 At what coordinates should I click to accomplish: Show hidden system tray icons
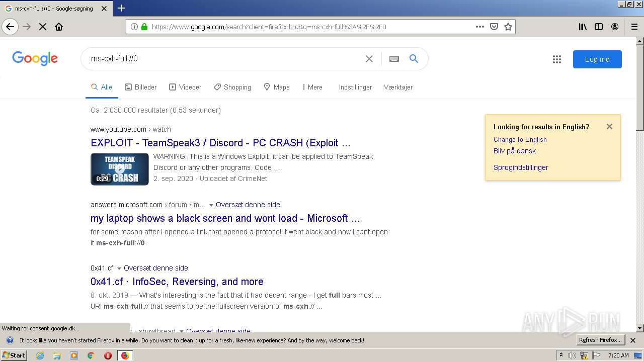tap(561, 355)
